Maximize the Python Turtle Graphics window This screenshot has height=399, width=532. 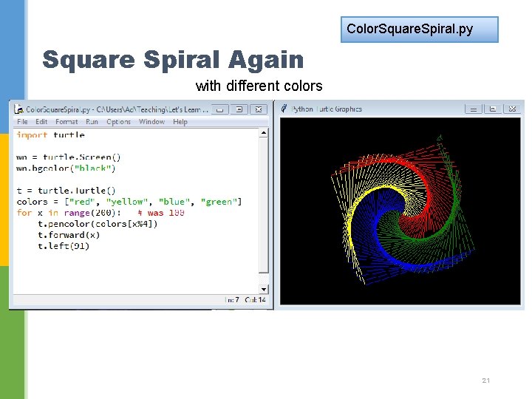493,109
